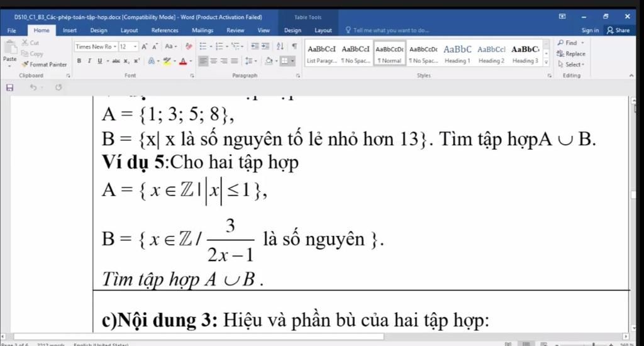This screenshot has width=644, height=346.
Task: Click the multilevel list icon
Action: pos(235,46)
